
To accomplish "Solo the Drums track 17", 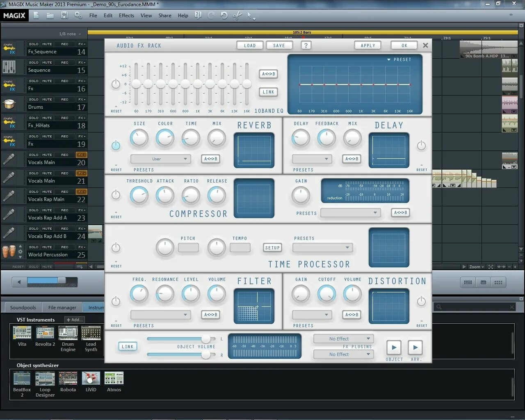I will [34, 99].
